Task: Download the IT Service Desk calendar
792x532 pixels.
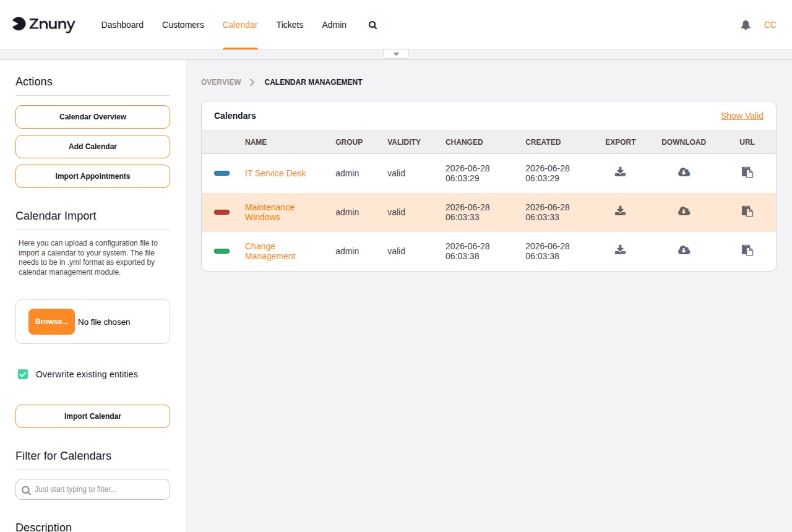Action: pyautogui.click(x=684, y=172)
